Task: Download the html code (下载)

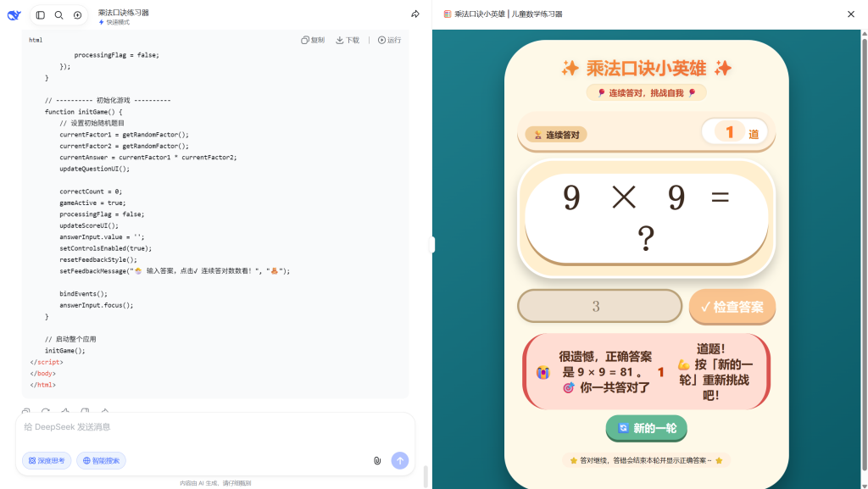Action: point(348,40)
